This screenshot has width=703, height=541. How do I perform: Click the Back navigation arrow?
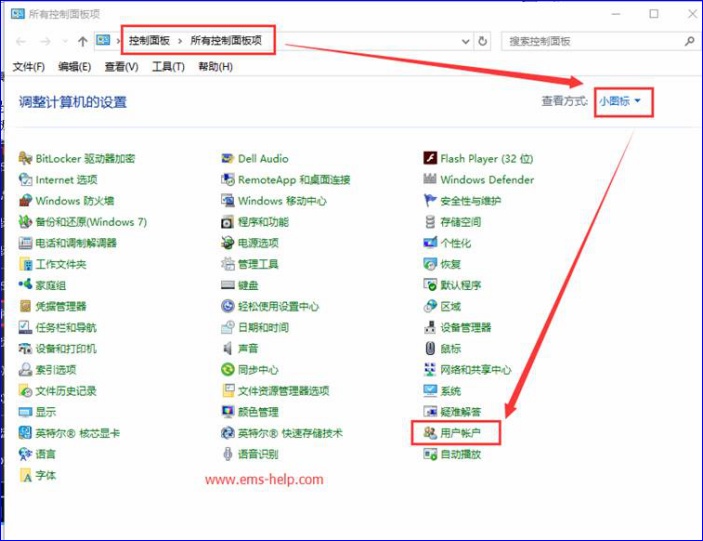(21, 41)
